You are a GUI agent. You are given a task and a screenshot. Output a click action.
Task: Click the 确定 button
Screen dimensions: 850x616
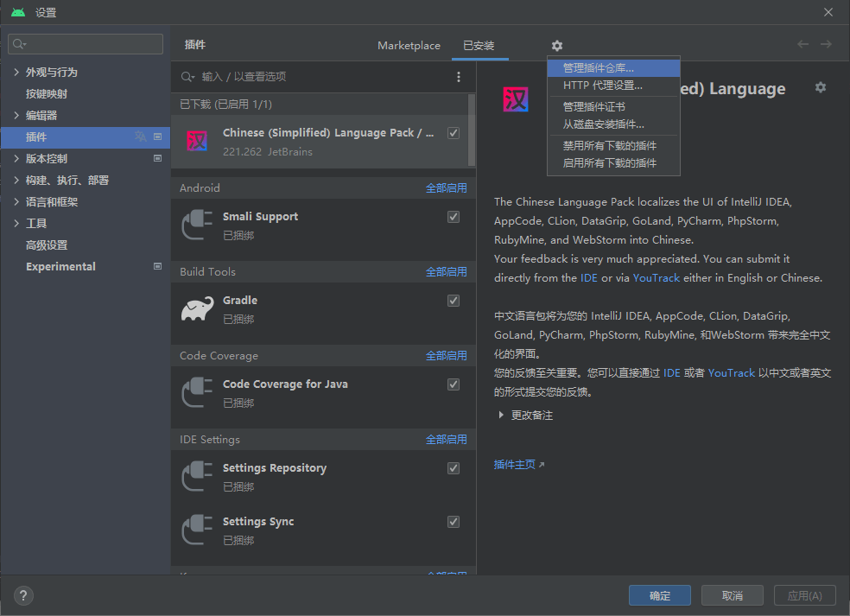[x=660, y=595]
